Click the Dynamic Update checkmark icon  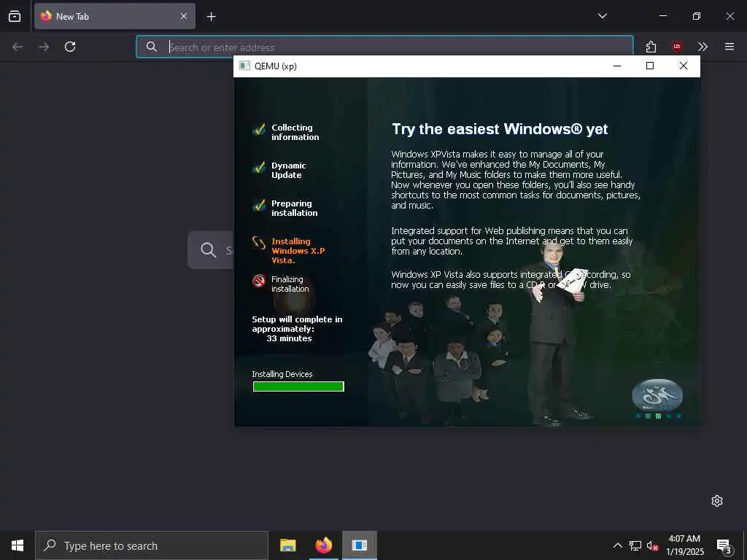[x=259, y=167]
